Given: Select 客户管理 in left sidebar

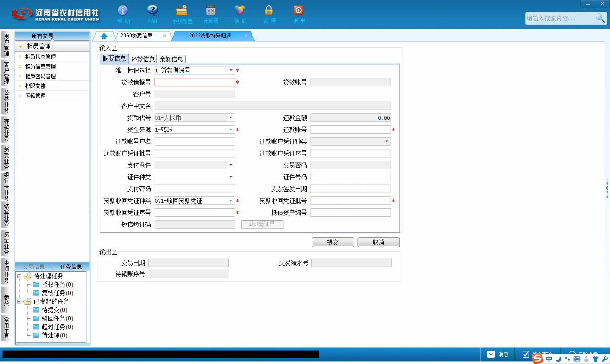Looking at the screenshot, I should 6,73.
